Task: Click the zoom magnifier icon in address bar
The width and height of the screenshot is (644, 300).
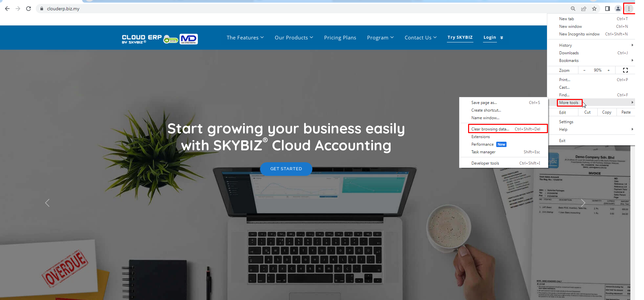Action: [573, 9]
